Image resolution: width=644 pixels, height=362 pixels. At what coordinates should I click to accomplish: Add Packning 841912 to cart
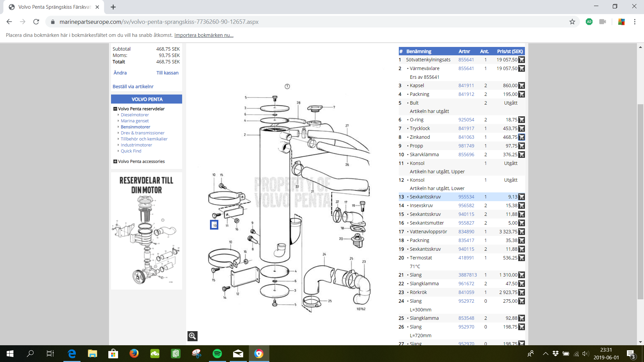point(522,94)
